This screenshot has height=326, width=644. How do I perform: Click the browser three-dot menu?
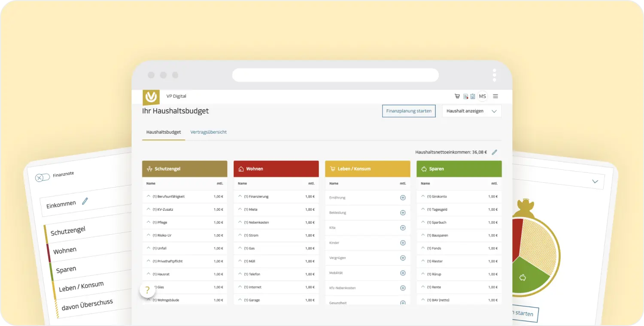(494, 75)
